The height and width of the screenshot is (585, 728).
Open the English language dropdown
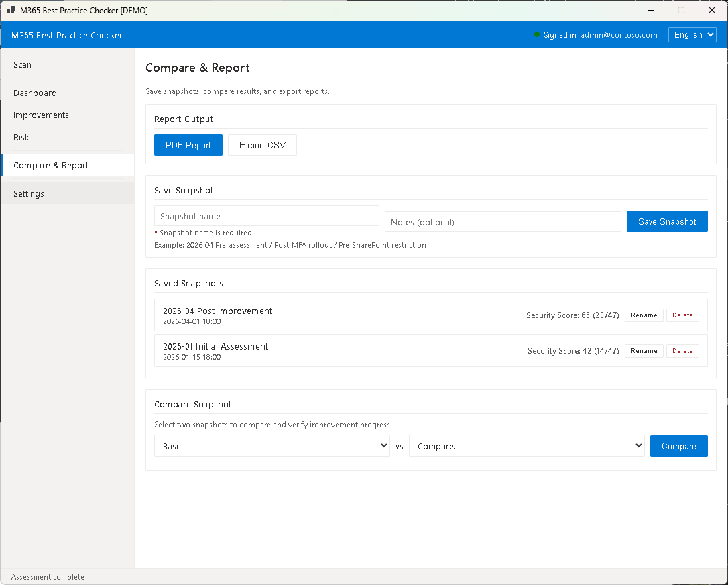pos(692,35)
